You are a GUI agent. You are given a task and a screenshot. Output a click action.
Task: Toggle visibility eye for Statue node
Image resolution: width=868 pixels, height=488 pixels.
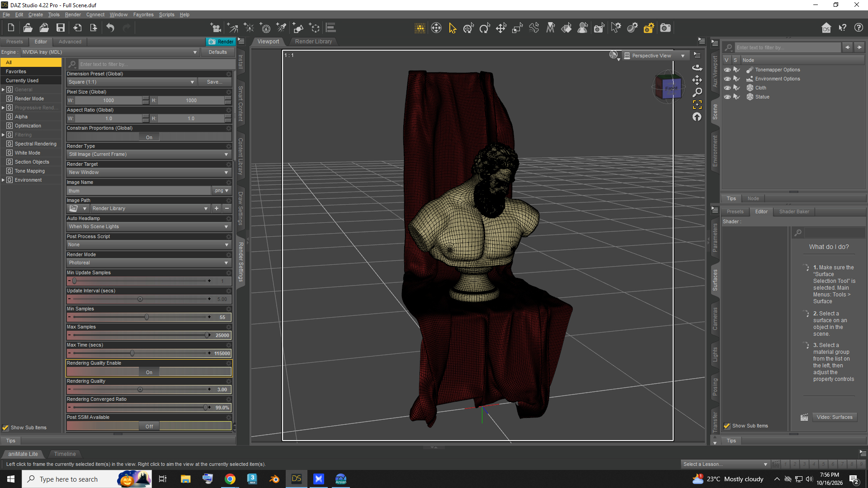point(727,97)
